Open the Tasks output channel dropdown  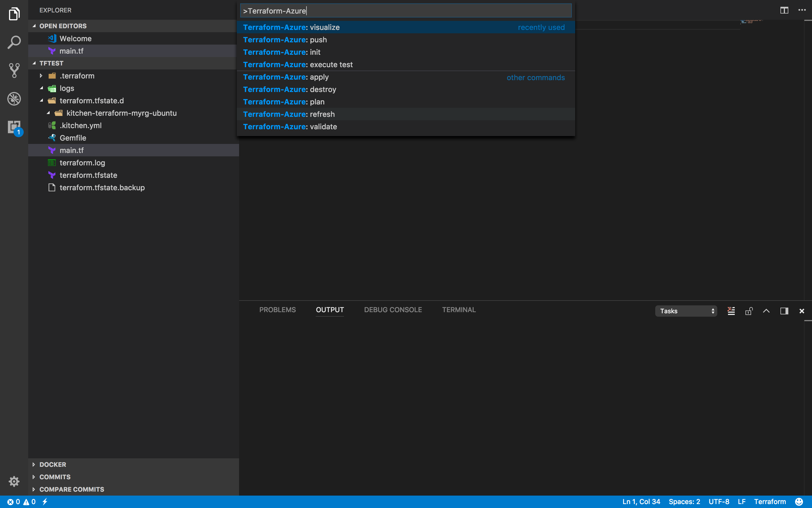point(686,311)
